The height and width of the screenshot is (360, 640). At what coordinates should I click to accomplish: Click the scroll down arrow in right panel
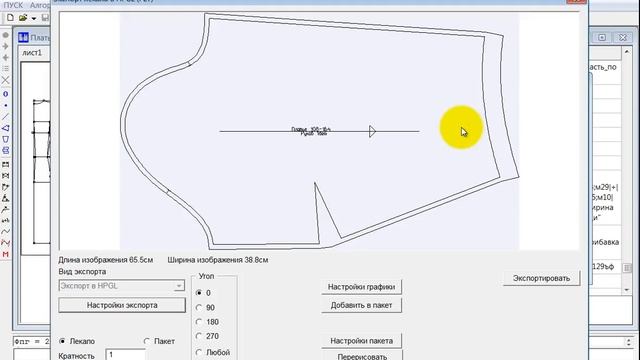coord(627,289)
